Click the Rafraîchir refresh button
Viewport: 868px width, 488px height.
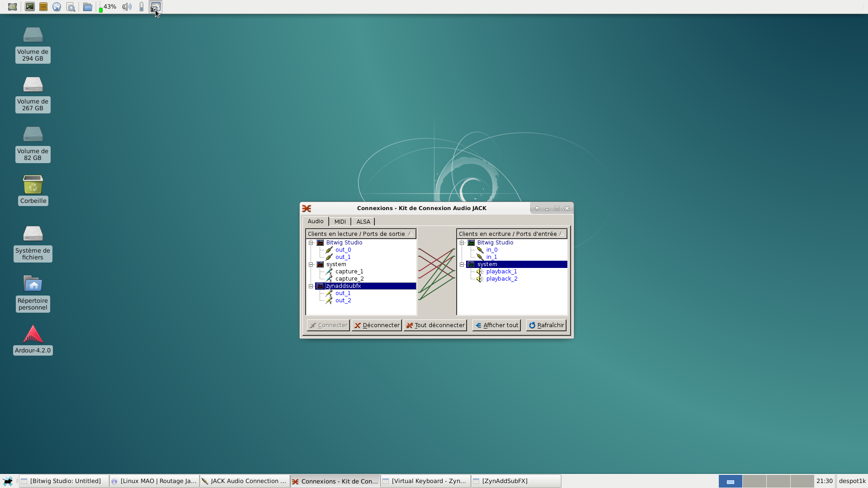tap(546, 325)
